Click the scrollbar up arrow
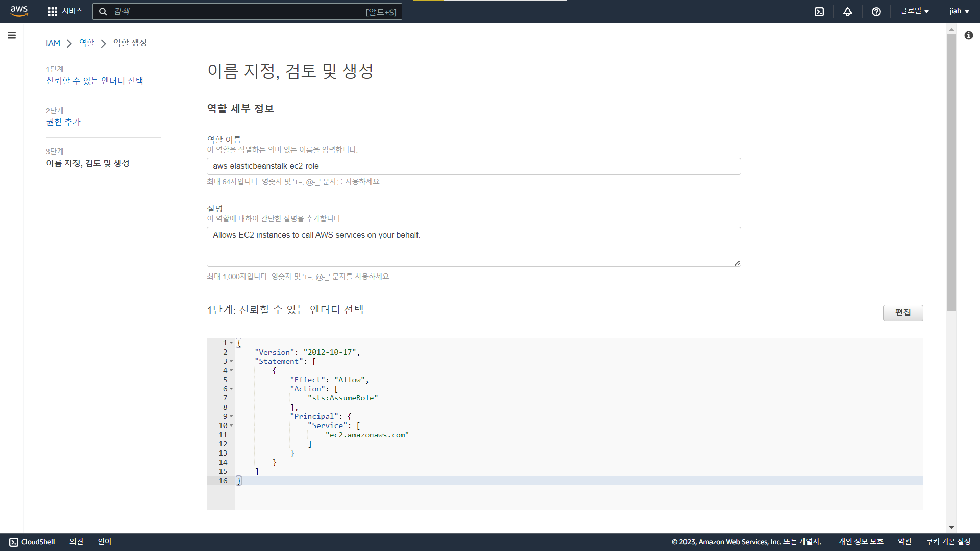The width and height of the screenshot is (980, 551). 951,30
